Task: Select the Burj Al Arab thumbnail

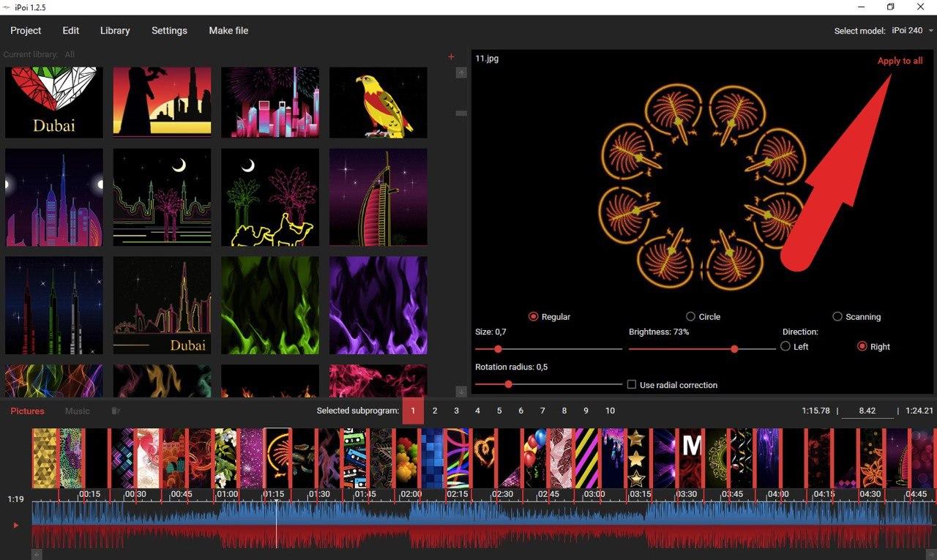Action: click(378, 198)
